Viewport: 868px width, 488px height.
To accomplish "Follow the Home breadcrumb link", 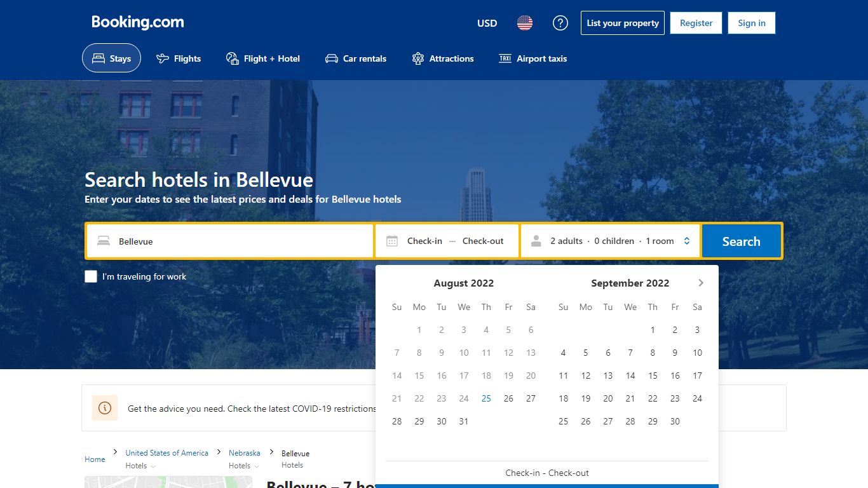I will [x=95, y=459].
